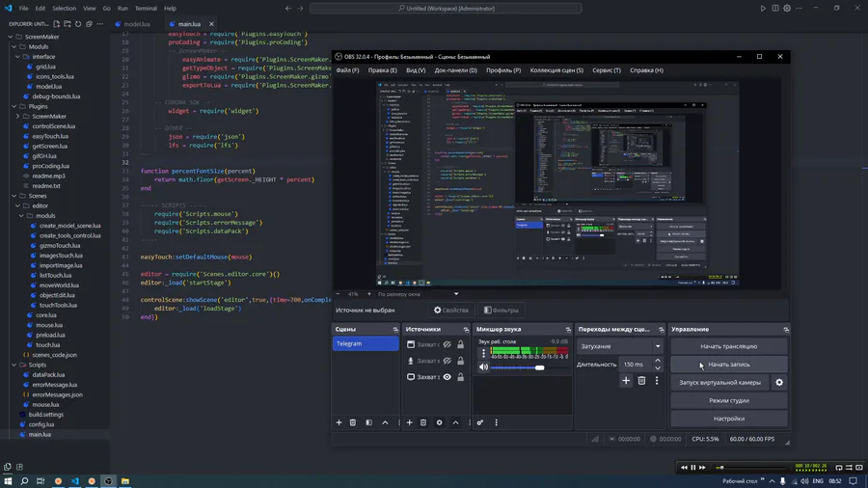The image size is (868, 488).
Task: Open OBS Правка menu
Action: pos(383,70)
